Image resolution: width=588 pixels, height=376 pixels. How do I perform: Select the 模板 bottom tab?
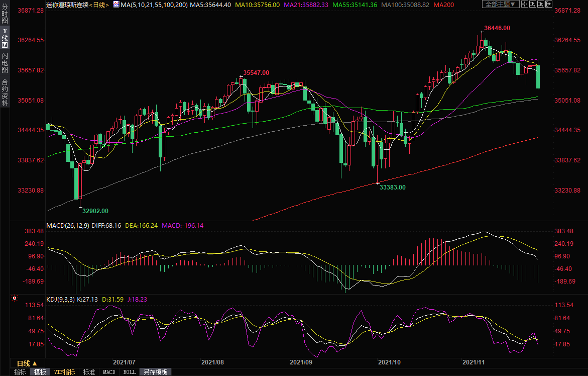(x=40, y=372)
